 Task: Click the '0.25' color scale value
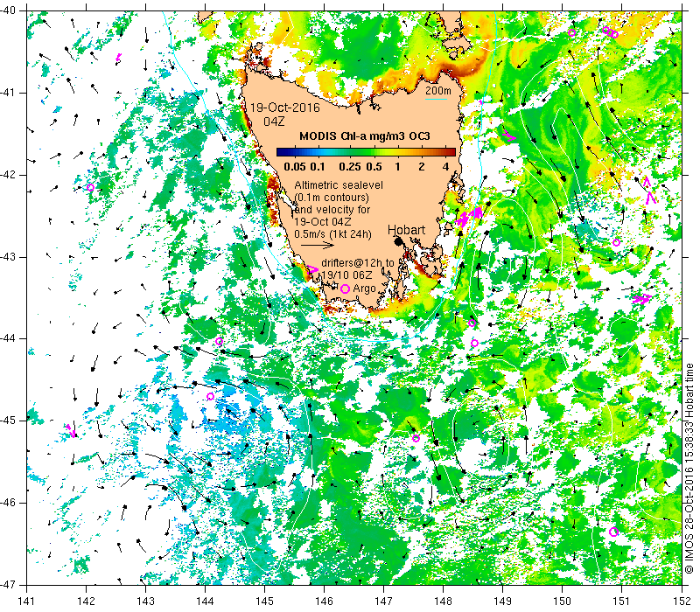point(350,167)
